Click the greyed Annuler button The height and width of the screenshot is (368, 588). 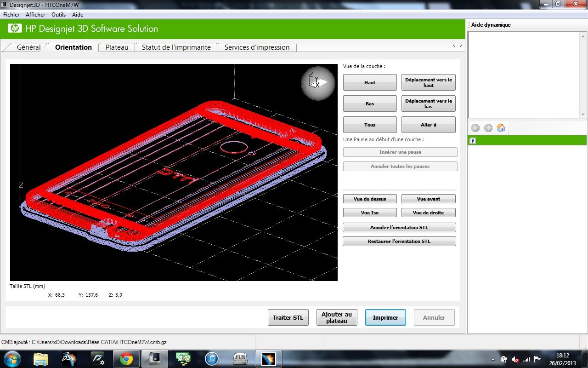coord(434,317)
